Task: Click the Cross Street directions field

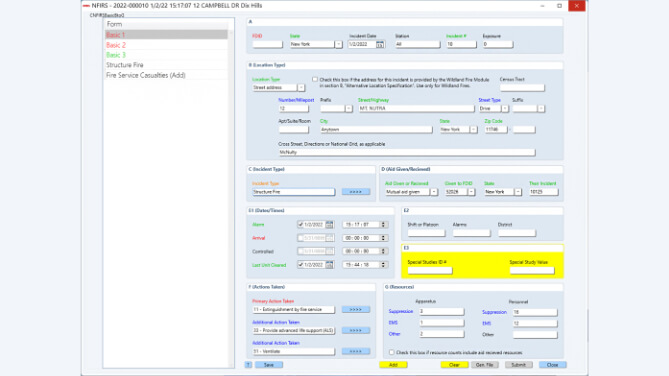Action: 407,152
